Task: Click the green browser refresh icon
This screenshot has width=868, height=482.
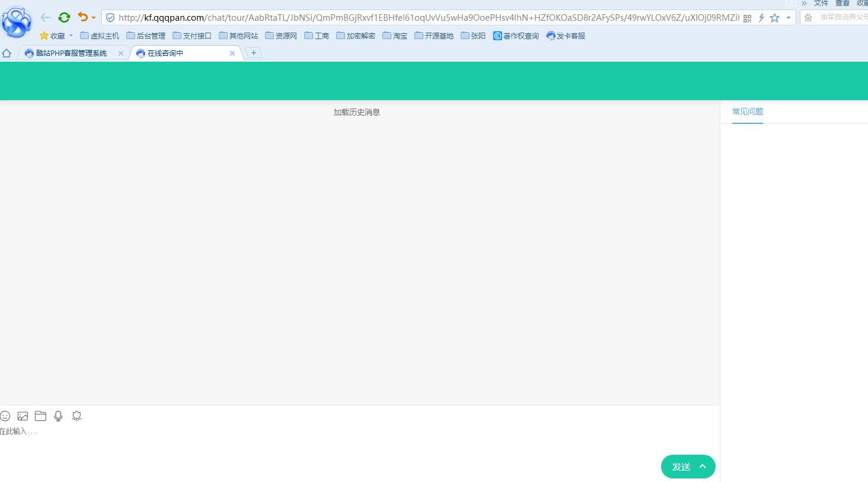Action: click(x=64, y=18)
